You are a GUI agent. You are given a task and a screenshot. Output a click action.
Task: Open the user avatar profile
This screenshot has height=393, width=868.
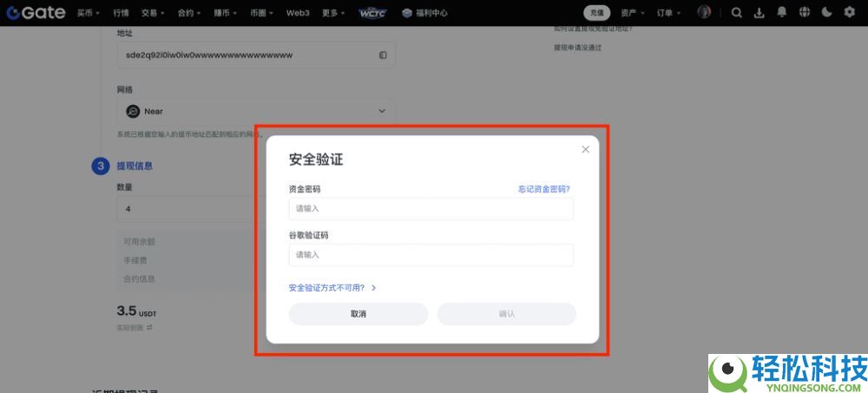704,12
